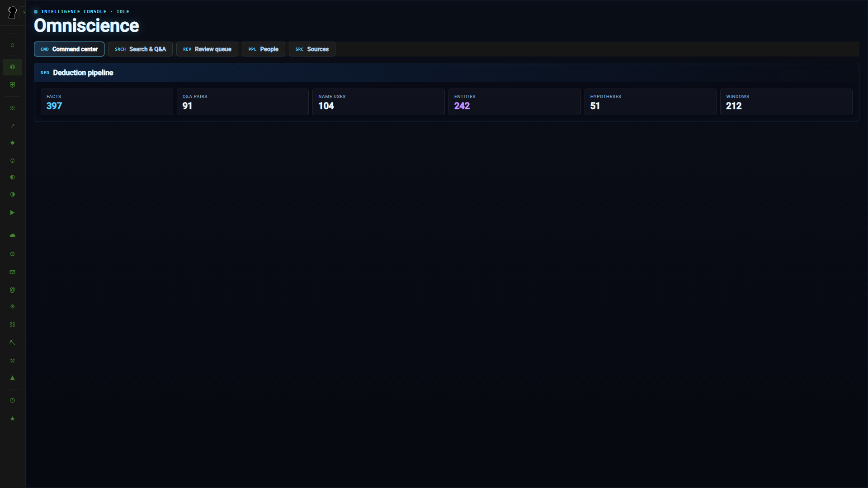Viewport: 868px width, 488px height.
Task: Click the Deduction pipeline panel header
Action: pos(447,73)
